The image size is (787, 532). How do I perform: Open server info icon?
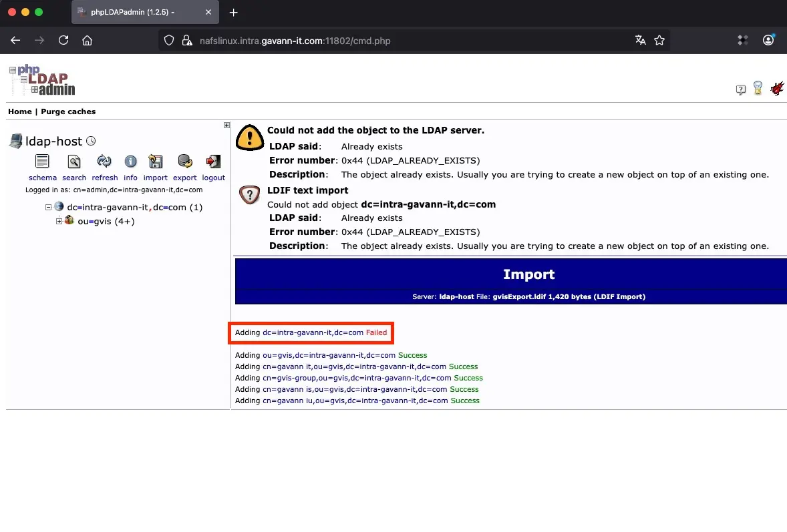pos(130,162)
